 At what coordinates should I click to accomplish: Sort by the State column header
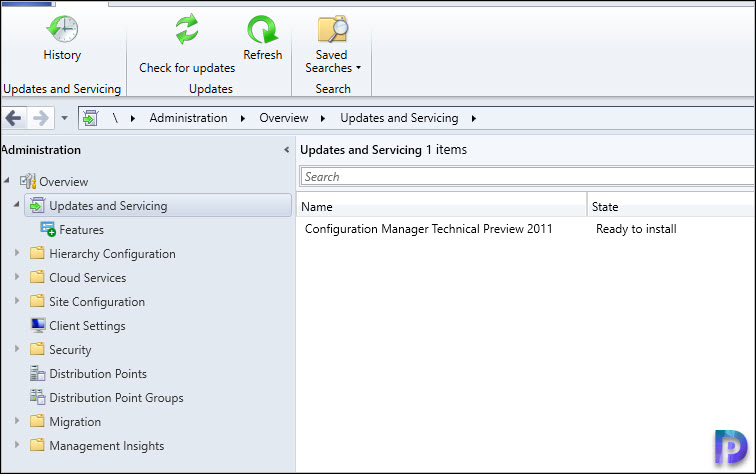[x=671, y=206]
